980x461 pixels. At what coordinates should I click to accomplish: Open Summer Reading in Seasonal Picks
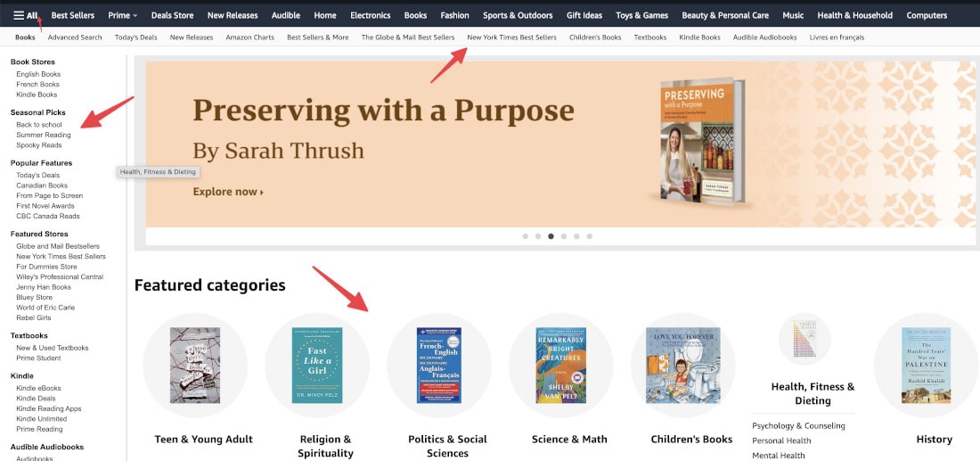click(x=44, y=135)
